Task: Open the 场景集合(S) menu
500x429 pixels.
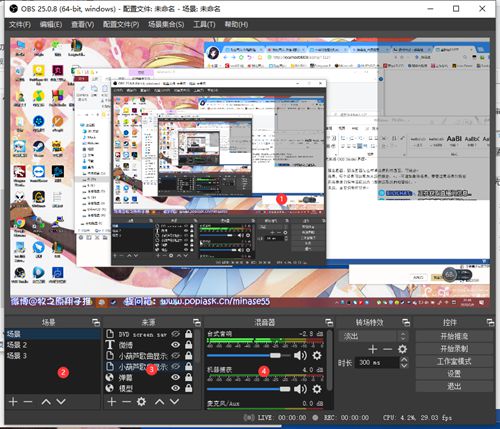Action: pyautogui.click(x=166, y=25)
